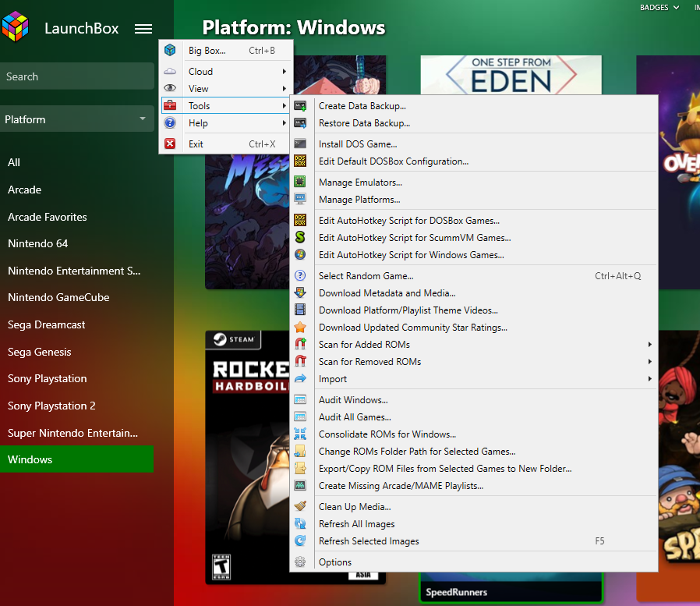Click the Refresh Selected Images icon

[300, 540]
